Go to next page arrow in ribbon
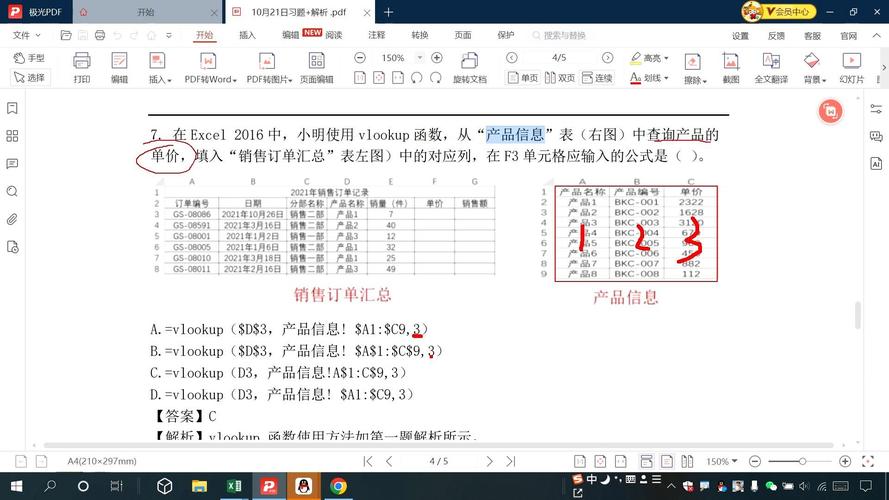Screen dimensions: 889x500 [x=607, y=58]
